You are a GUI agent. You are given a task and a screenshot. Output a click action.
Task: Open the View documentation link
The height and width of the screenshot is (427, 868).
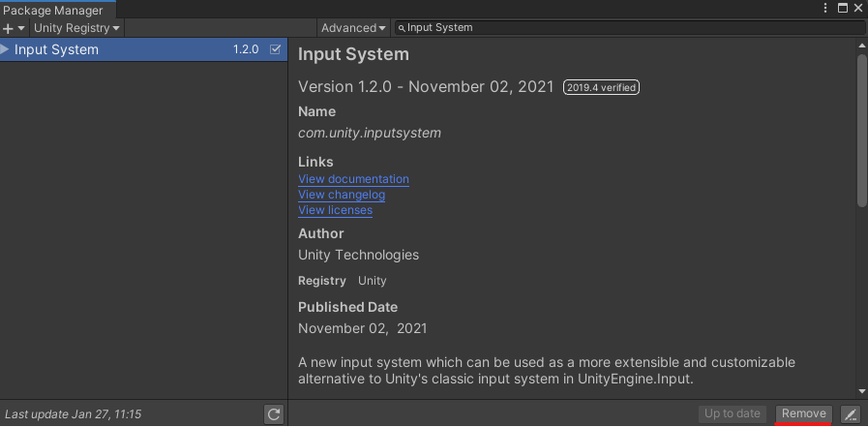(x=353, y=179)
